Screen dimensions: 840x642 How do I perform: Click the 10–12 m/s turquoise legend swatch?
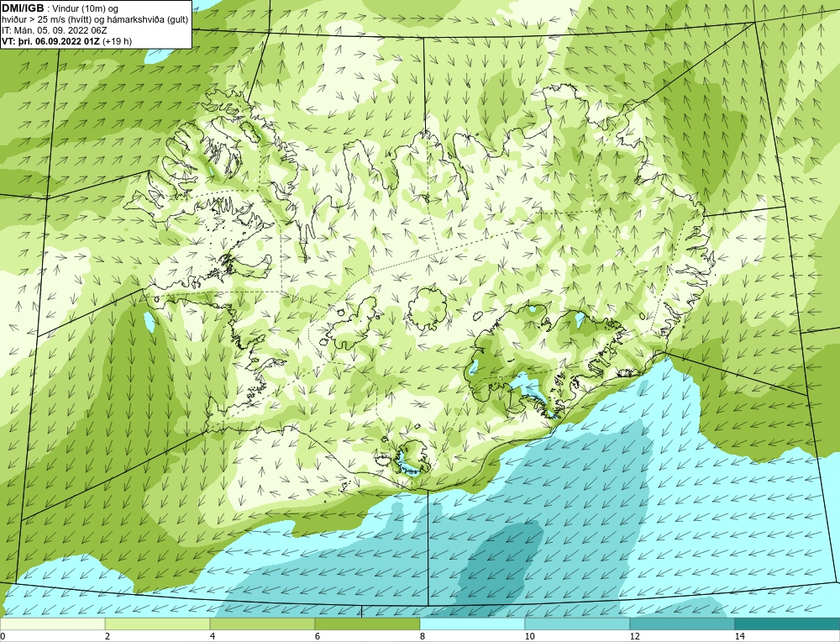pos(578,624)
